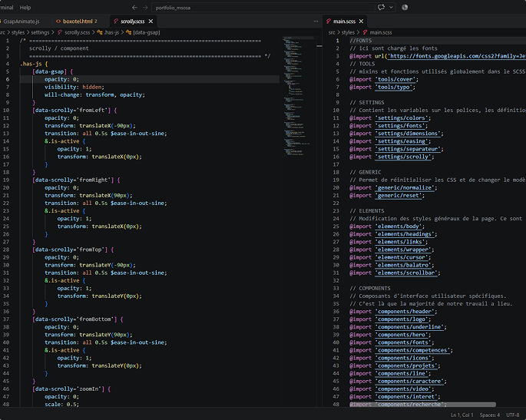Go back with the navigation arrow
The image size is (526, 420).
click(x=134, y=8)
